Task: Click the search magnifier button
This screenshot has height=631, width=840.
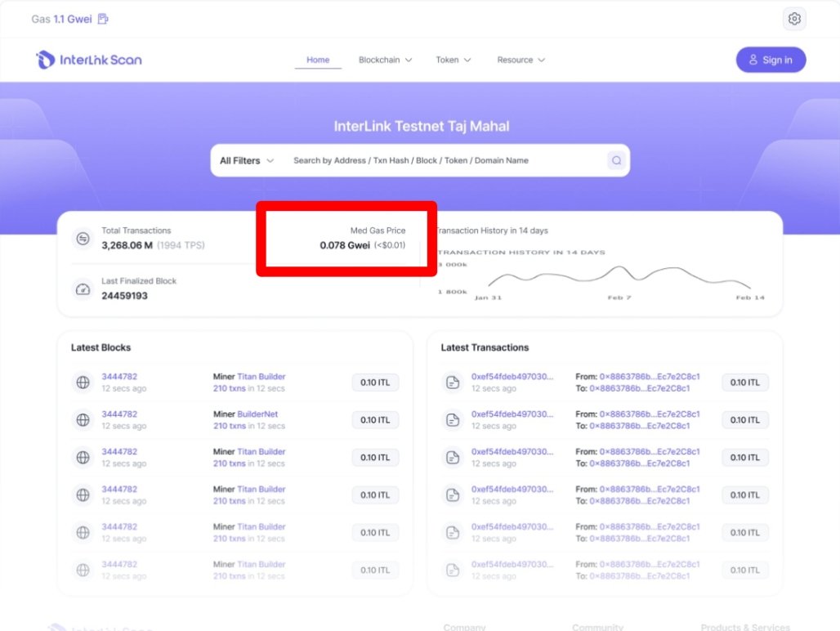Action: point(616,160)
